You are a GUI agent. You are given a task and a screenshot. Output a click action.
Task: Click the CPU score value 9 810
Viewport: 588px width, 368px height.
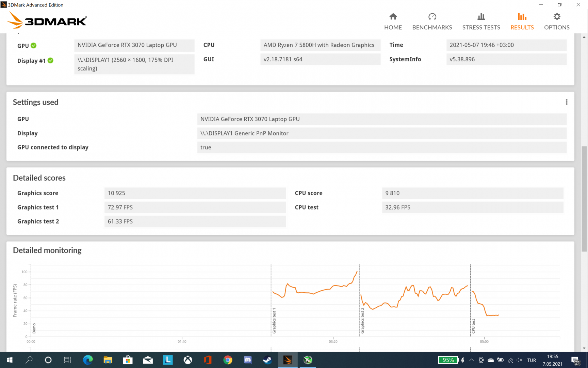(473, 193)
